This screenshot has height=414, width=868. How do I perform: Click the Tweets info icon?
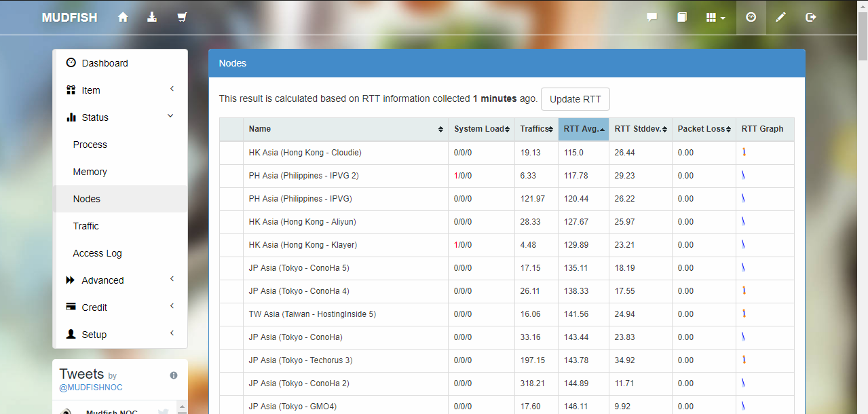click(x=174, y=375)
